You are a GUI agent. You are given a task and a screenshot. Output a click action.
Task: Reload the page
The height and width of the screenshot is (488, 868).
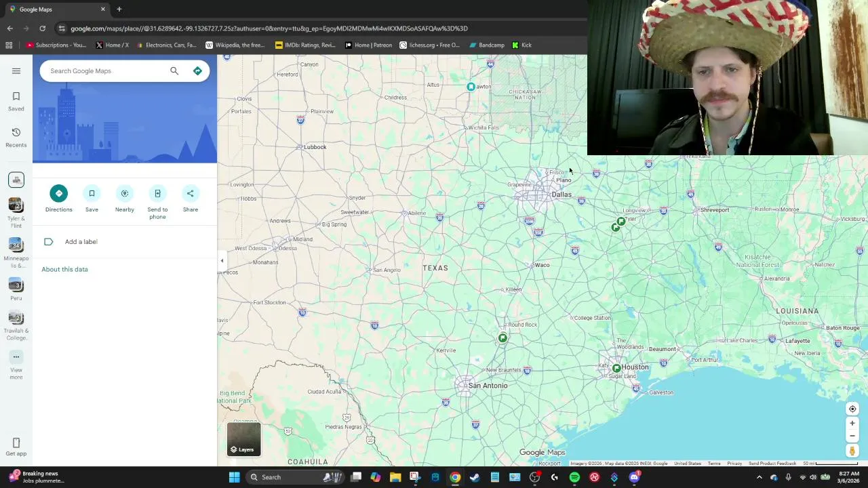point(42,28)
